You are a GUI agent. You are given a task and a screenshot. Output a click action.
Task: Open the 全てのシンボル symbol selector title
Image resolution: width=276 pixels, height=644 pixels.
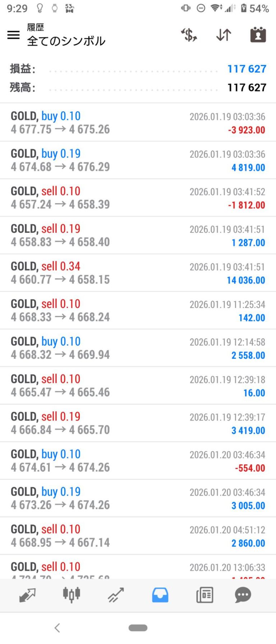click(x=66, y=41)
